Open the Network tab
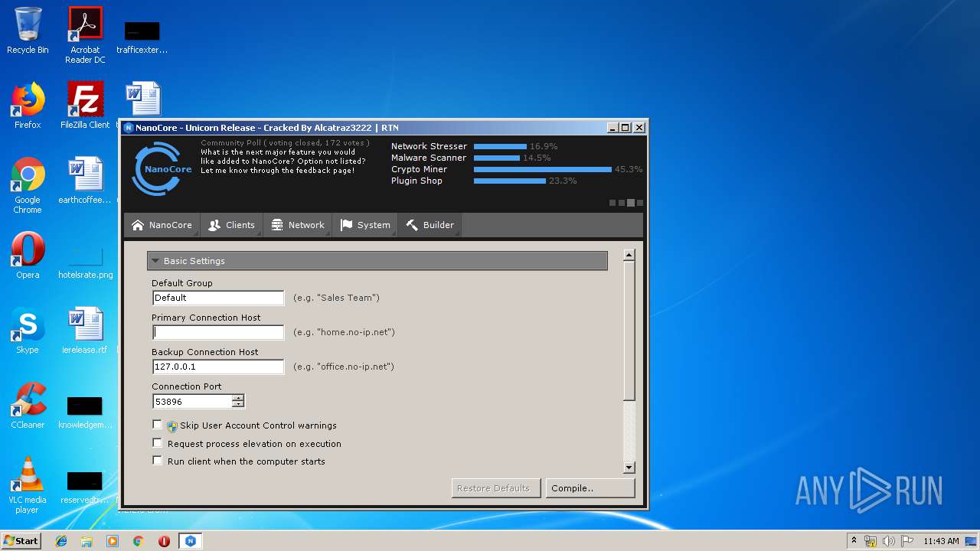Viewport: 980px width, 551px height. [x=298, y=225]
